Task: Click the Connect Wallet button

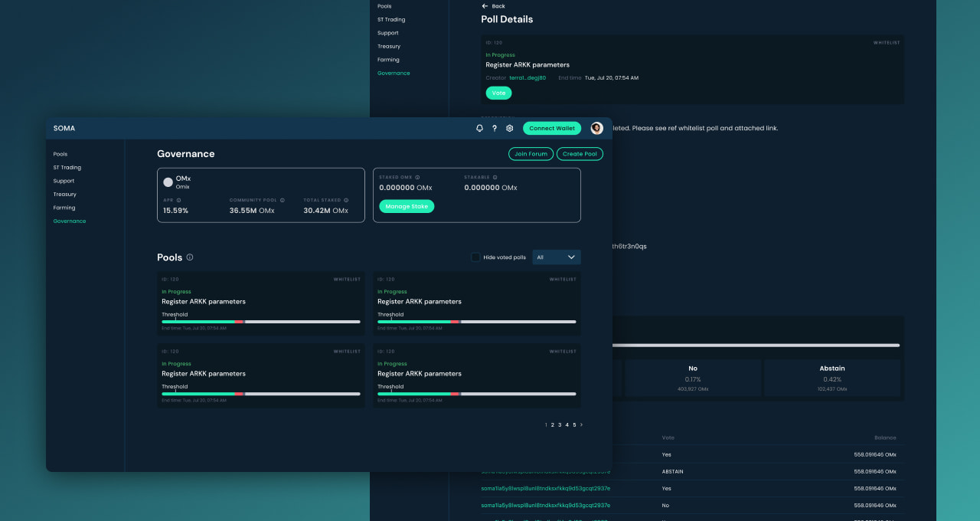Action: tap(551, 128)
